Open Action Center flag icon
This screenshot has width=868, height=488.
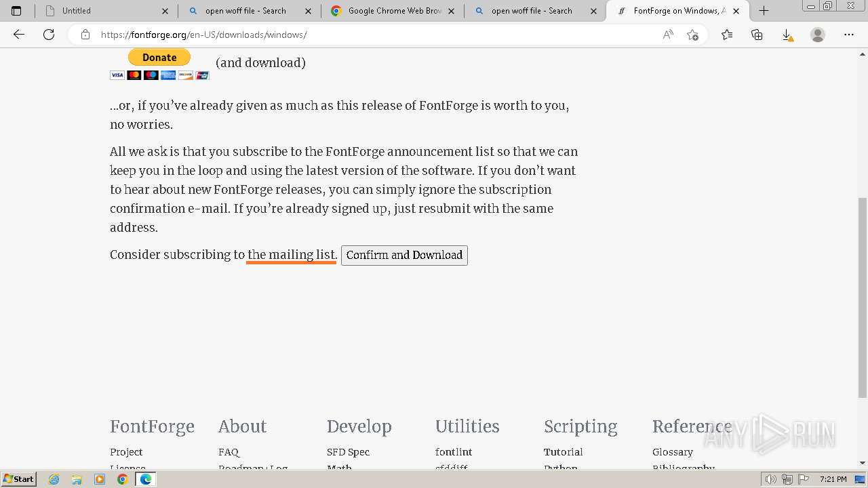click(x=803, y=479)
